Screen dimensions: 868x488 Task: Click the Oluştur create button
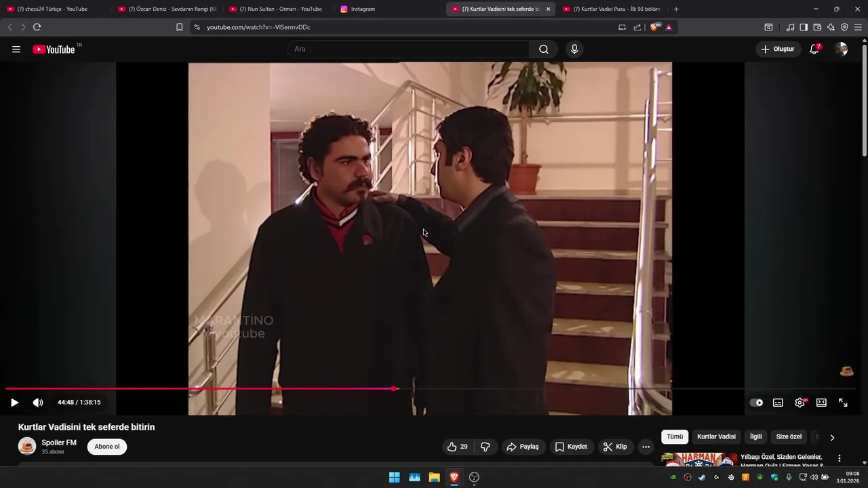[x=777, y=49]
